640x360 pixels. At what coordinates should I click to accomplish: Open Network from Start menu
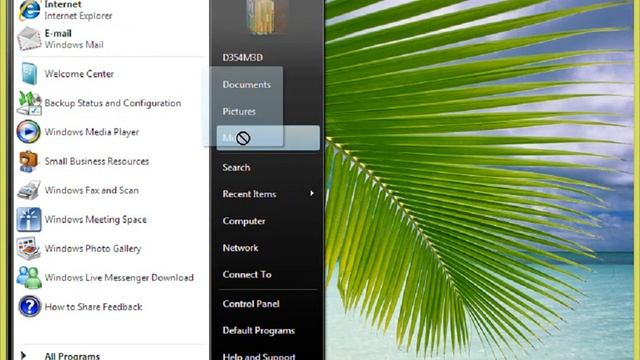[240, 248]
